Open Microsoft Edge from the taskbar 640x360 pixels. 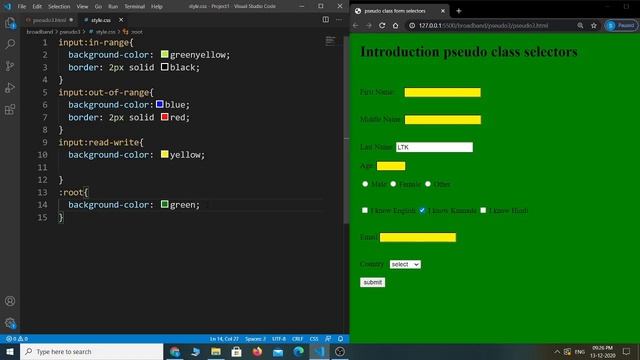tap(298, 351)
